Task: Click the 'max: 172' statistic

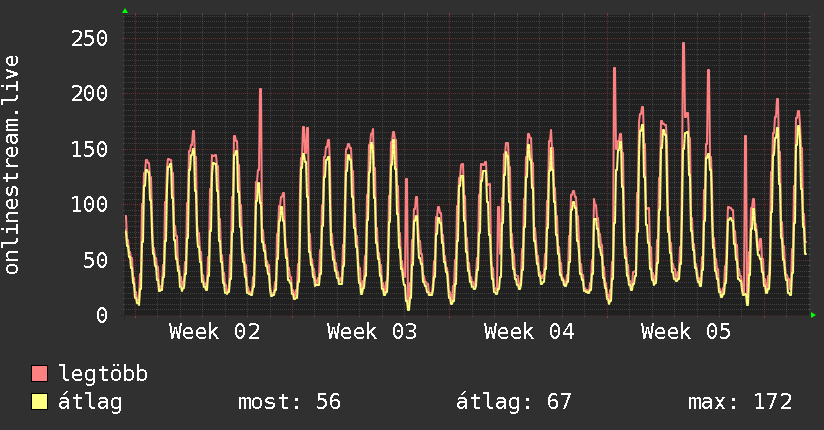Action: pos(740,402)
